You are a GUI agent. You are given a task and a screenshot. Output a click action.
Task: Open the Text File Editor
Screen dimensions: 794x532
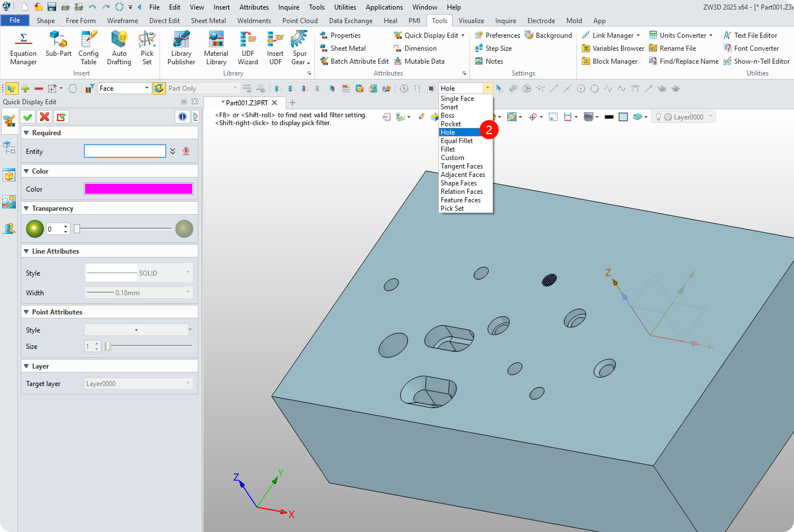[x=750, y=36]
